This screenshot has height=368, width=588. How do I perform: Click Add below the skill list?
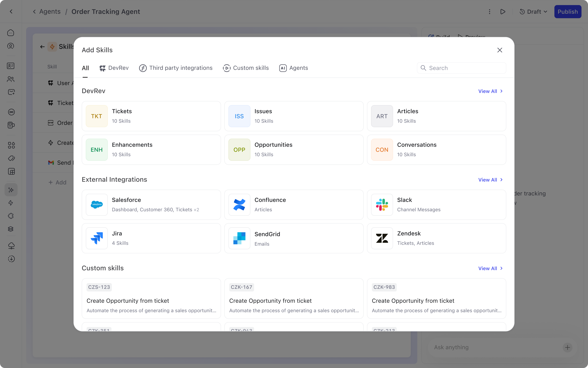coord(57,183)
